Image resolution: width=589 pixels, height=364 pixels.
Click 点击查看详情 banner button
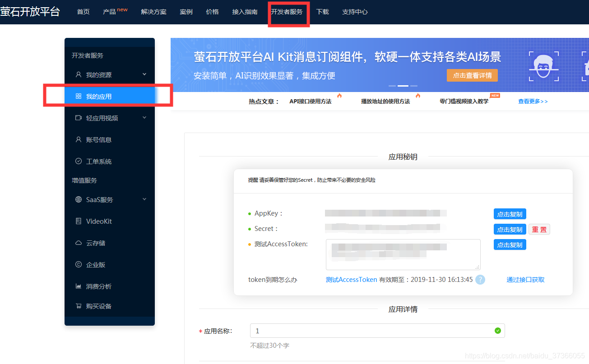[x=473, y=75]
